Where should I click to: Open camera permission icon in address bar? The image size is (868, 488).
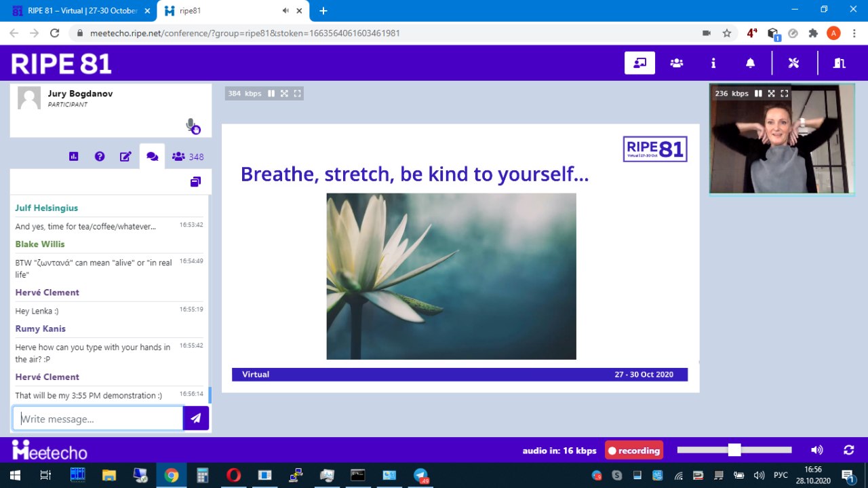pyautogui.click(x=707, y=33)
